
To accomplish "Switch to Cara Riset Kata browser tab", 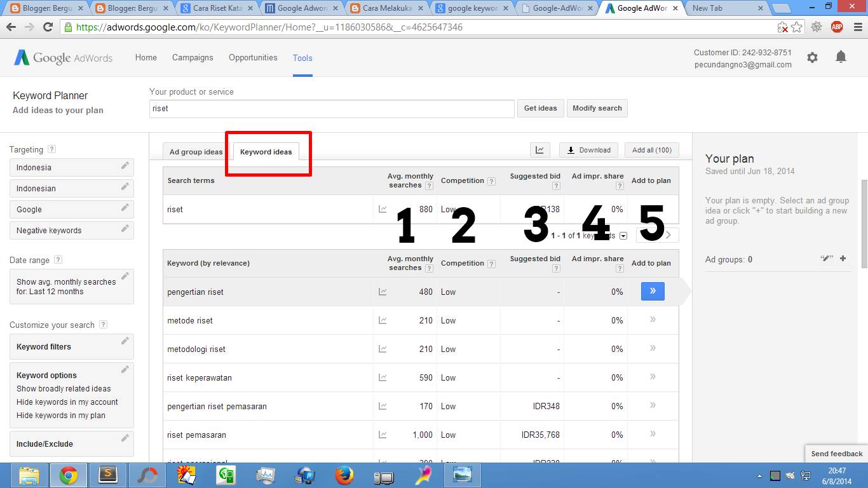I will click(x=217, y=8).
